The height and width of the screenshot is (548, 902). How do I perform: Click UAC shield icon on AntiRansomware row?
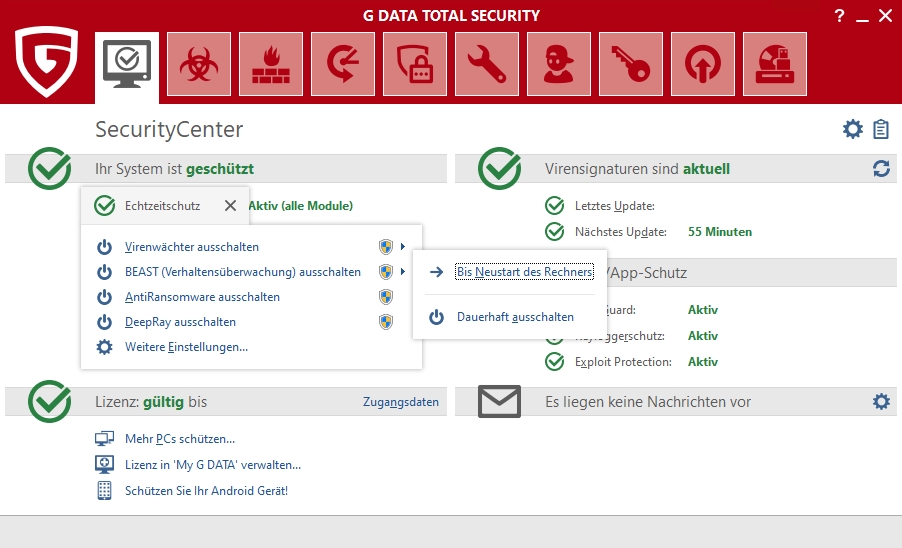tap(386, 297)
